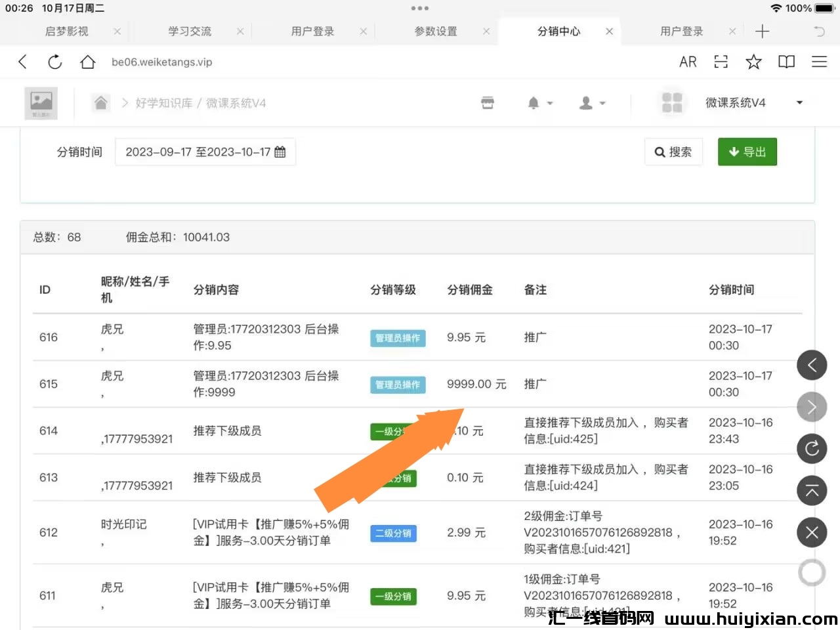The height and width of the screenshot is (630, 840).
Task: Click the green 导出 export button
Action: coord(747,152)
